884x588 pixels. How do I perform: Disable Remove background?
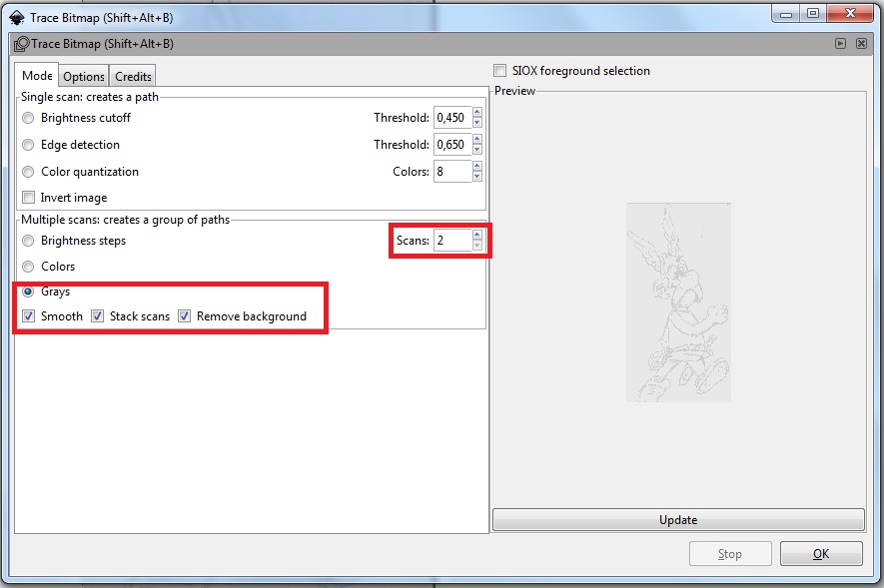[x=184, y=315]
